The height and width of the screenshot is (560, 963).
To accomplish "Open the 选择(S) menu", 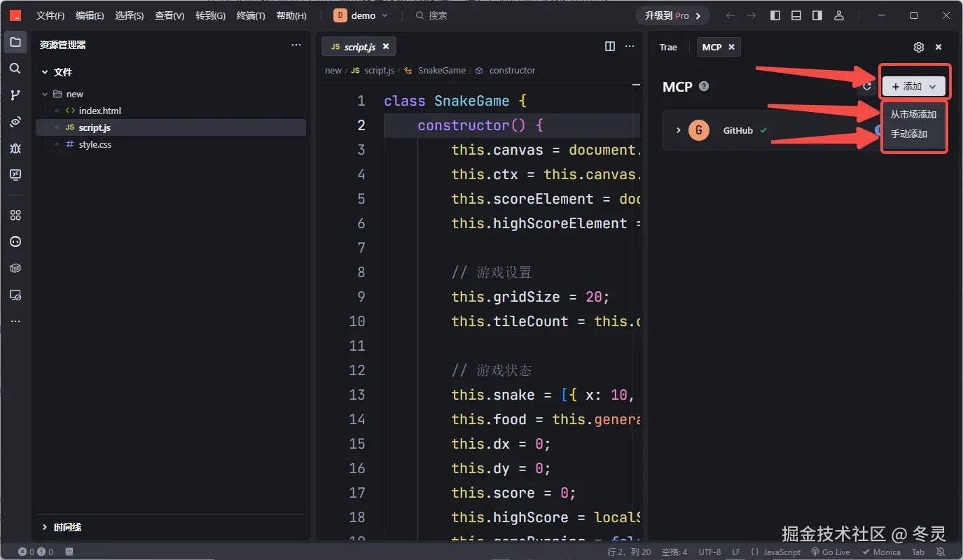I will (x=130, y=15).
